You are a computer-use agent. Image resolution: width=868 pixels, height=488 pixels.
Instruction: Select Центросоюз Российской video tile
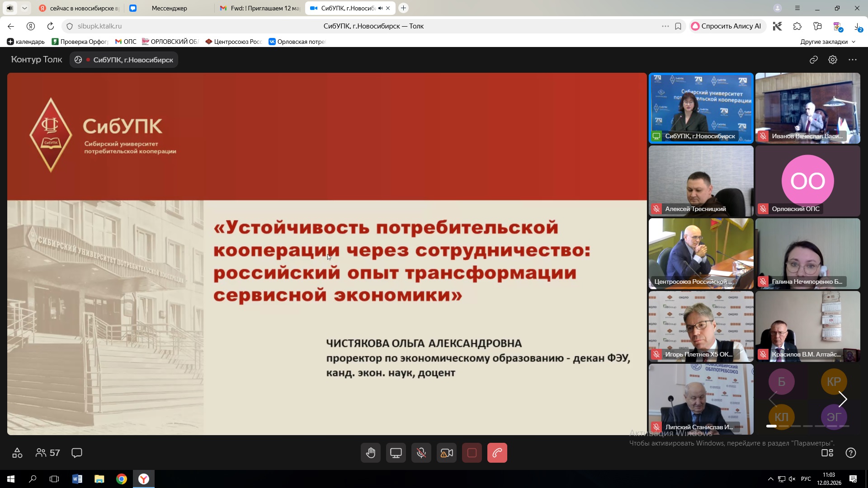tap(701, 253)
